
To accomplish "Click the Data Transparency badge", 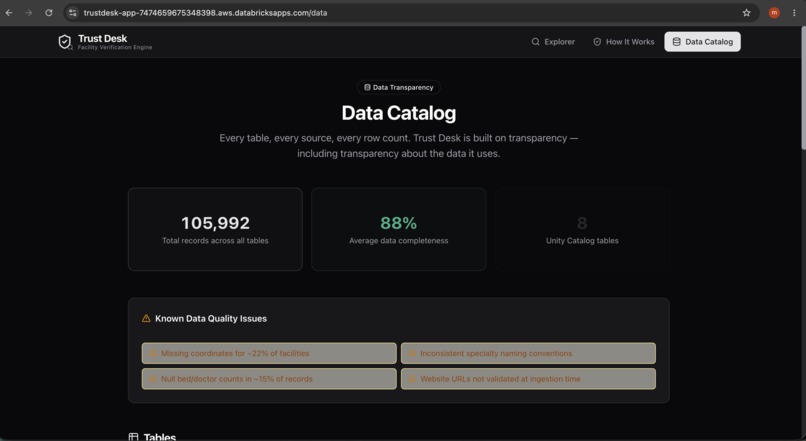I will (398, 87).
